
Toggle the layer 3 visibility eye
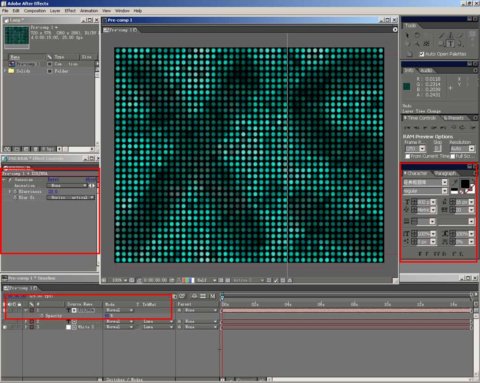pyautogui.click(x=5, y=327)
